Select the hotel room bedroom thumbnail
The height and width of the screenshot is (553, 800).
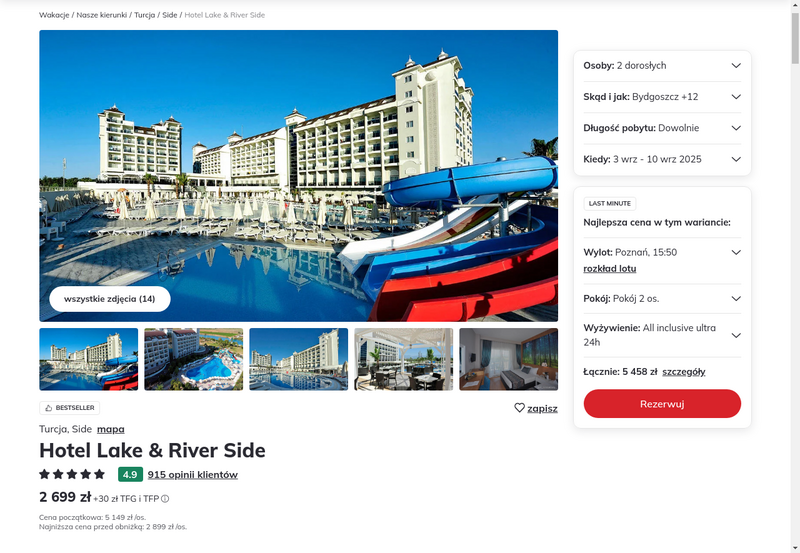[x=509, y=359]
